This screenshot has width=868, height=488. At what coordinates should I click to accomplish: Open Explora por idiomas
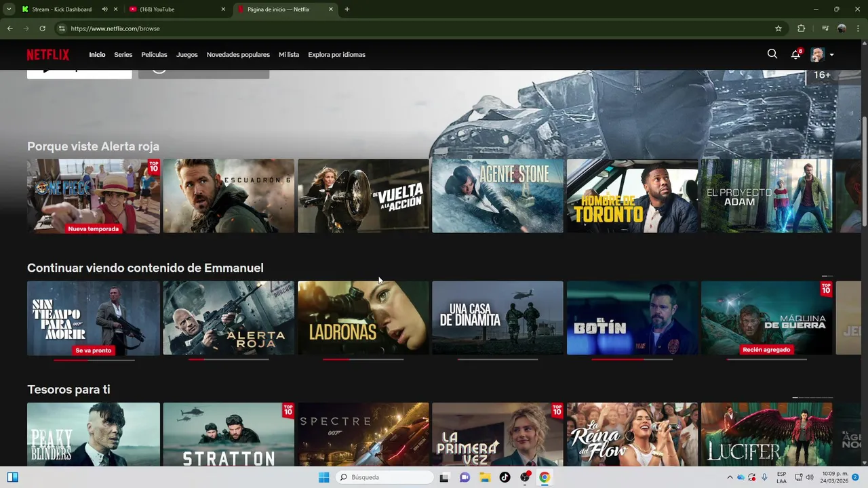[336, 54]
